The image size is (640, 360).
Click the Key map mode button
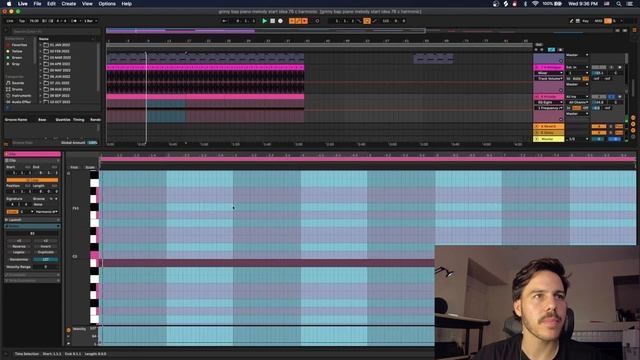[x=586, y=21]
